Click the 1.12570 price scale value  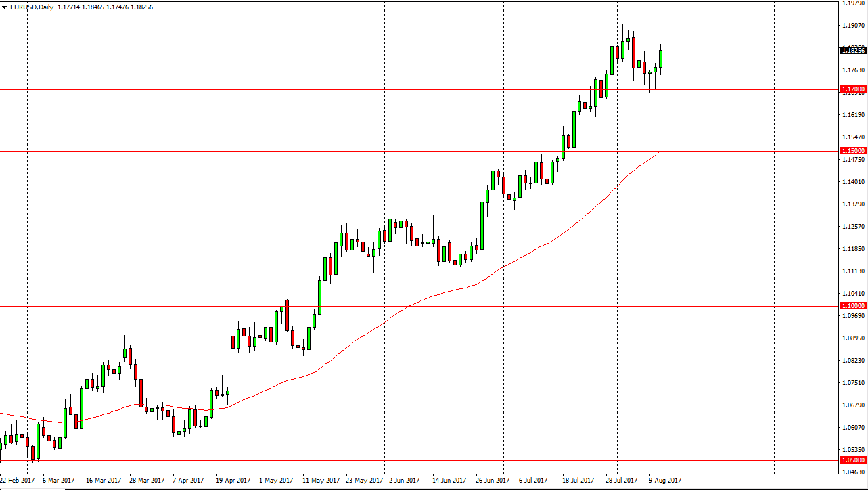(x=854, y=227)
